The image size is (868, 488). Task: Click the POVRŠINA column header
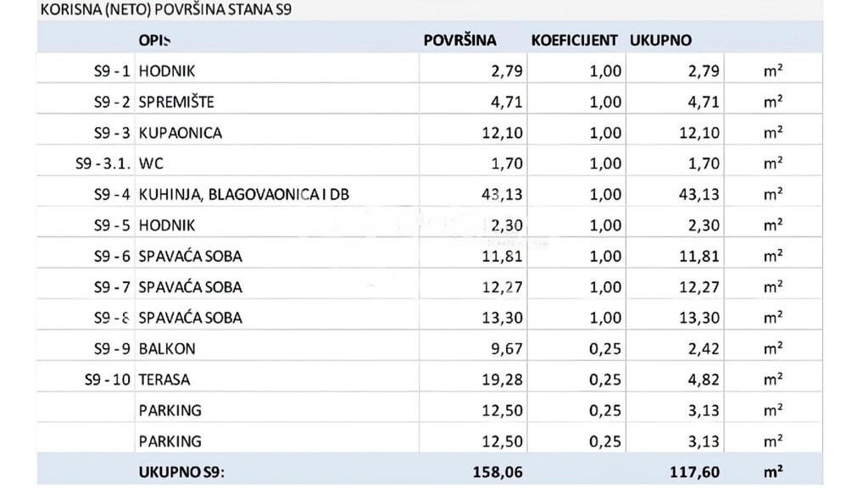(x=459, y=41)
